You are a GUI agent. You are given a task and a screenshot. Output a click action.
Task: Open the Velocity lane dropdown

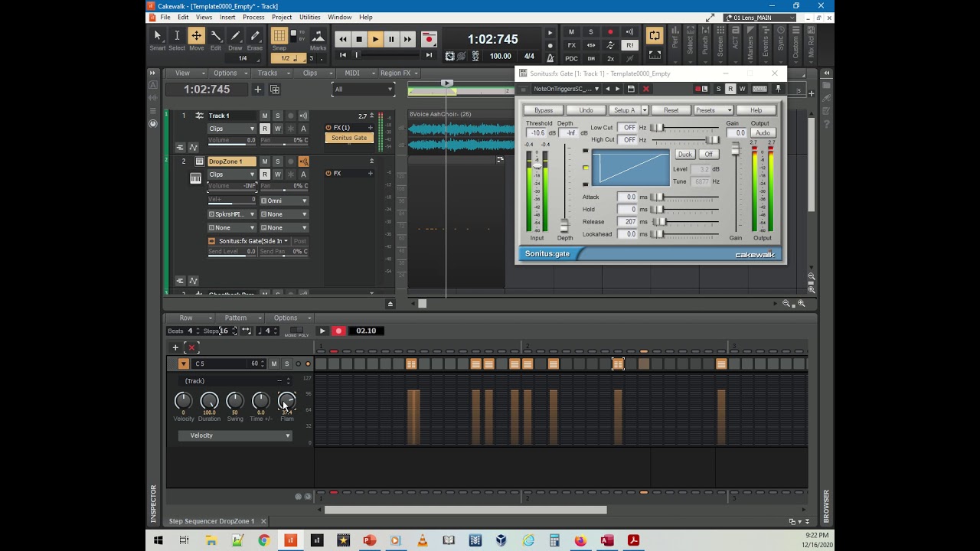click(x=236, y=435)
